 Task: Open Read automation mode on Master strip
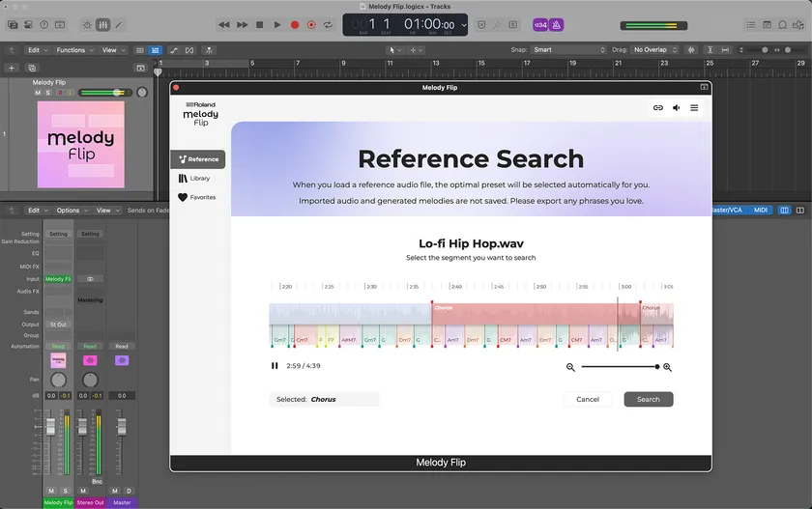[122, 346]
